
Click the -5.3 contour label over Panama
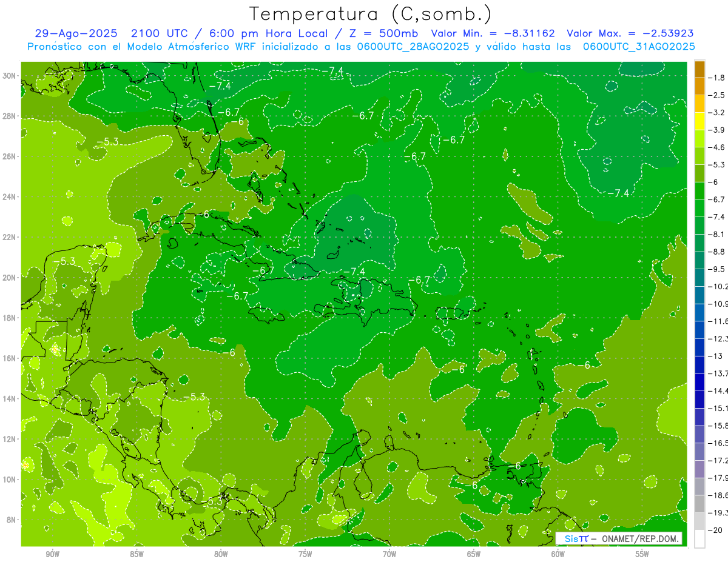click(212, 501)
